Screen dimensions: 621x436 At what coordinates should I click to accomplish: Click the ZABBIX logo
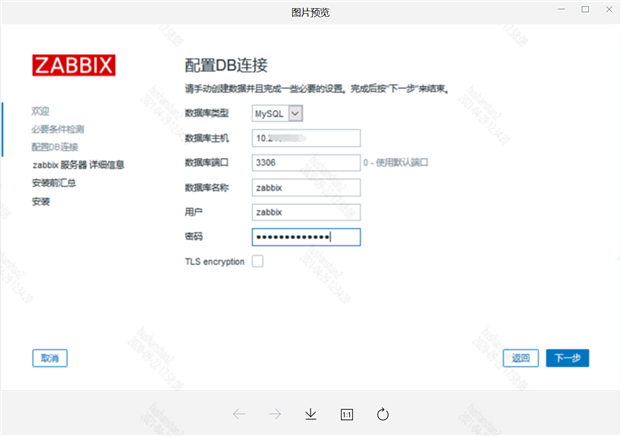point(74,65)
